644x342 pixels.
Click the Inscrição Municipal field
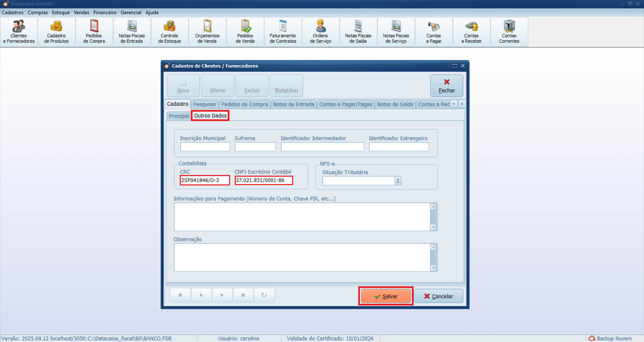pyautogui.click(x=205, y=147)
